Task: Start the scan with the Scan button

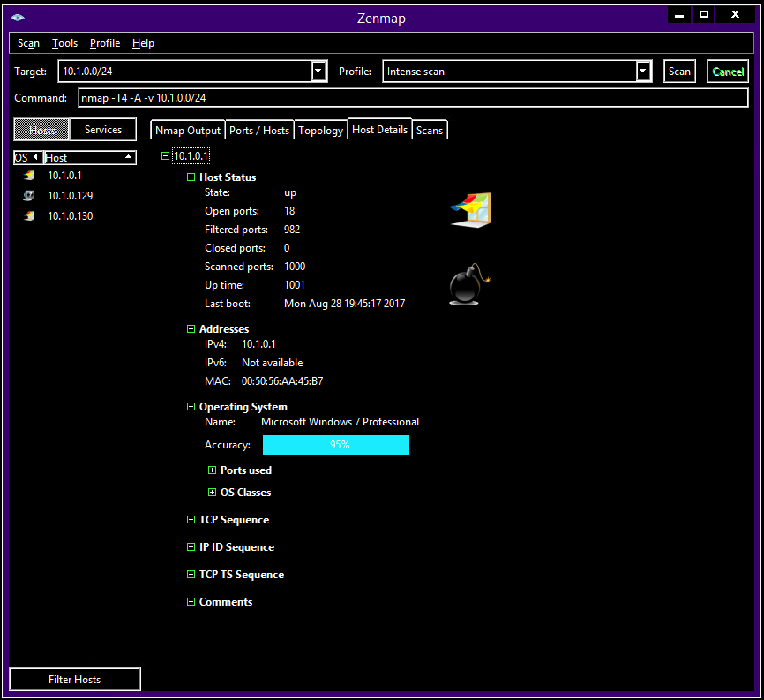Action: click(679, 72)
